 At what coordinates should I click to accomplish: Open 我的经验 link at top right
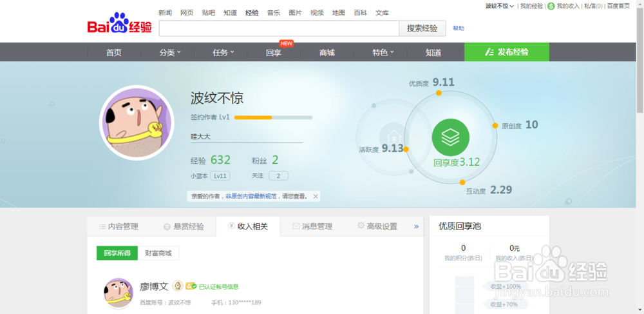(531, 6)
